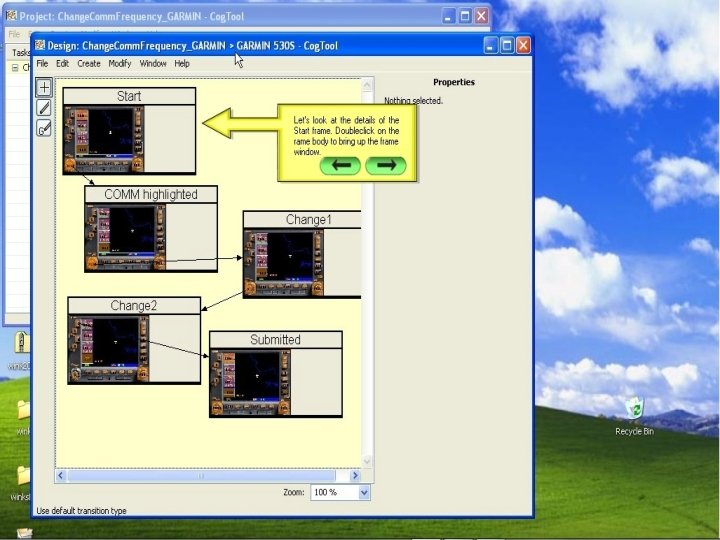
Task: Click the Properties panel heading
Action: coord(454,82)
